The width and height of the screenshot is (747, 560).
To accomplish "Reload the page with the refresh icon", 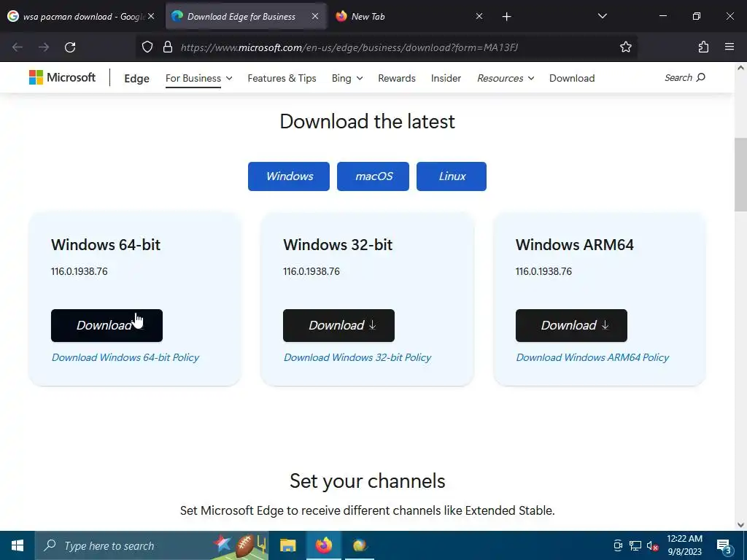I will [70, 47].
